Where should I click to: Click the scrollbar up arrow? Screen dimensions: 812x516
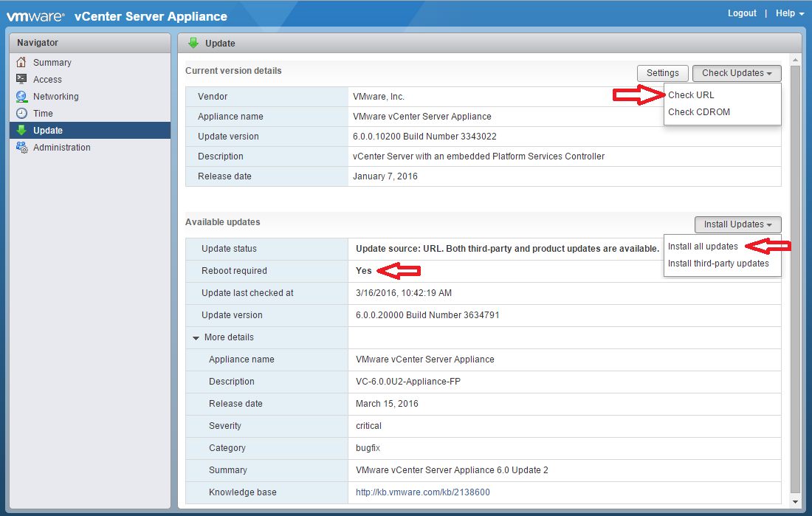pyautogui.click(x=796, y=60)
